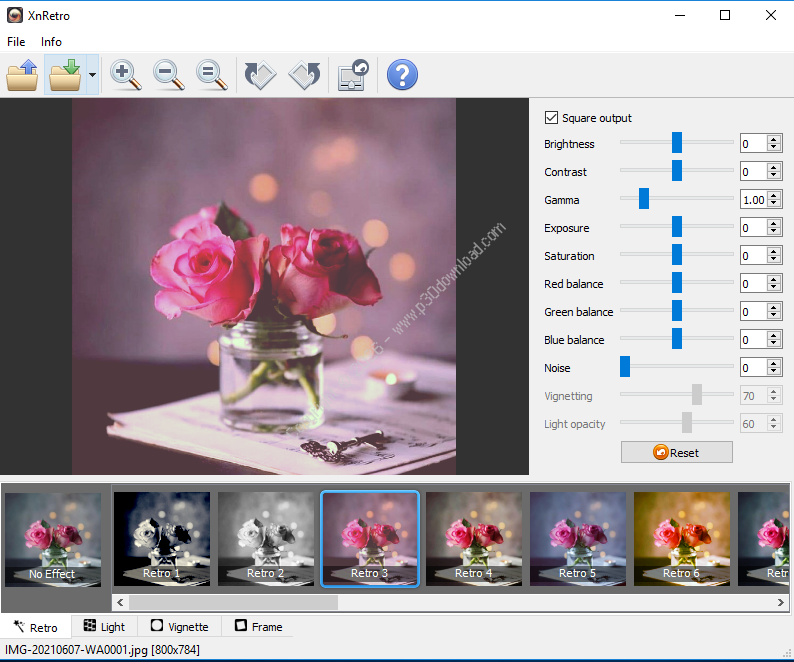Maximize the XnRetro window
The height and width of the screenshot is (662, 794).
(725, 15)
